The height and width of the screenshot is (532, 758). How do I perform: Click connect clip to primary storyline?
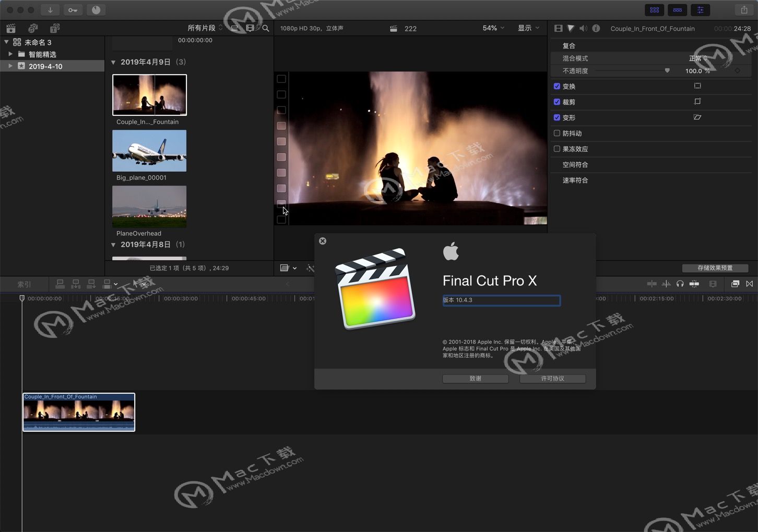[60, 284]
